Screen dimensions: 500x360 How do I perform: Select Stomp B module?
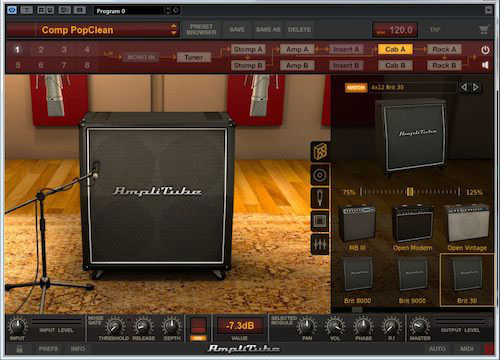click(x=248, y=65)
